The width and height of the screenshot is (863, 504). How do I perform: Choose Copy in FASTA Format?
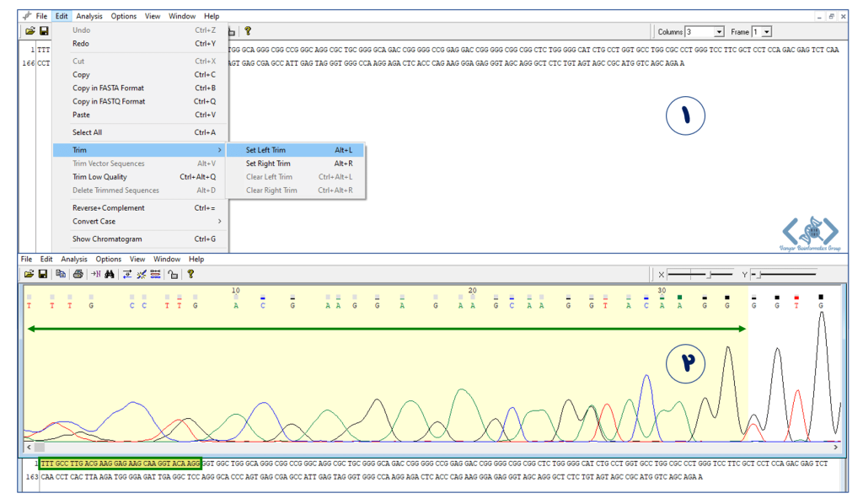click(x=140, y=88)
